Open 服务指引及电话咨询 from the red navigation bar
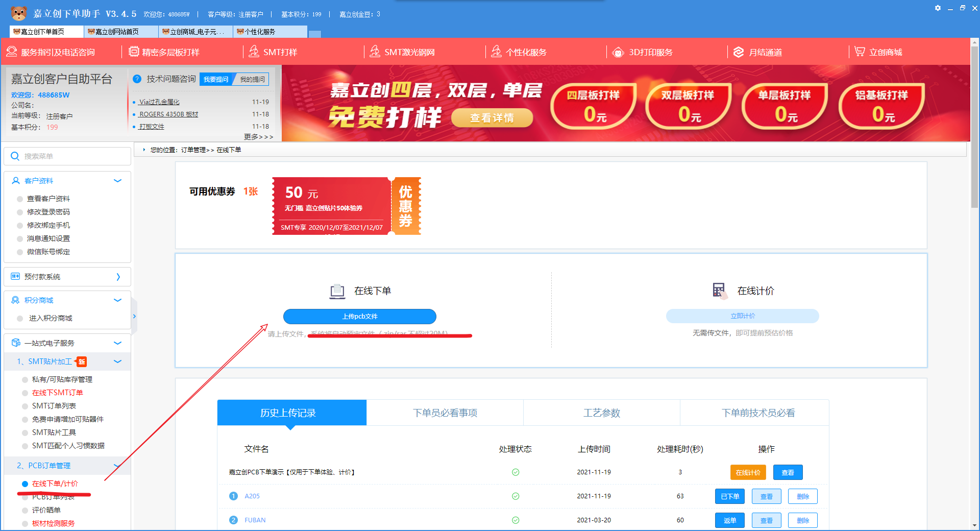 click(x=51, y=52)
